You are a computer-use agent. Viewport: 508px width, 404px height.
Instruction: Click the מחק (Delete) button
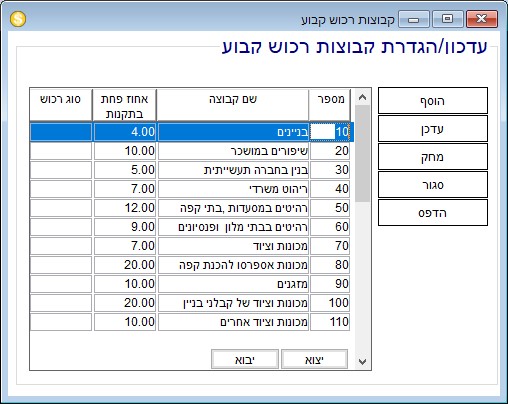[x=433, y=157]
